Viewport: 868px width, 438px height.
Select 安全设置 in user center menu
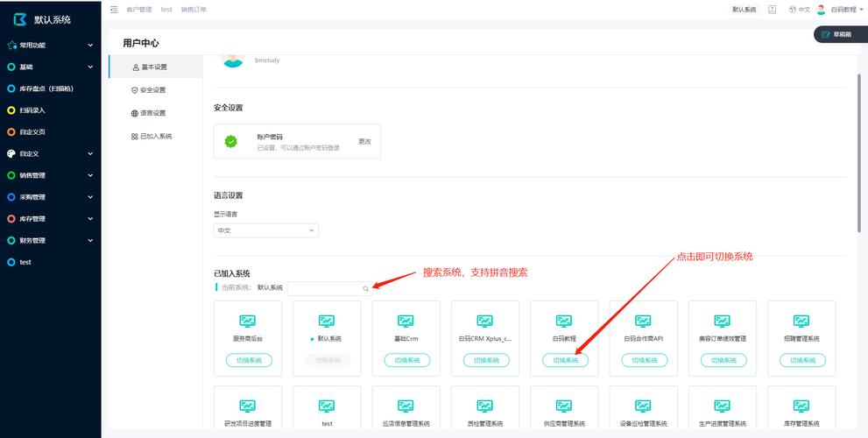tap(156, 89)
